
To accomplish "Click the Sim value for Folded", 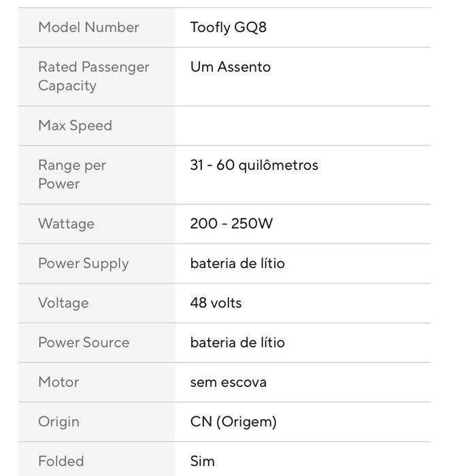I will 202,461.
